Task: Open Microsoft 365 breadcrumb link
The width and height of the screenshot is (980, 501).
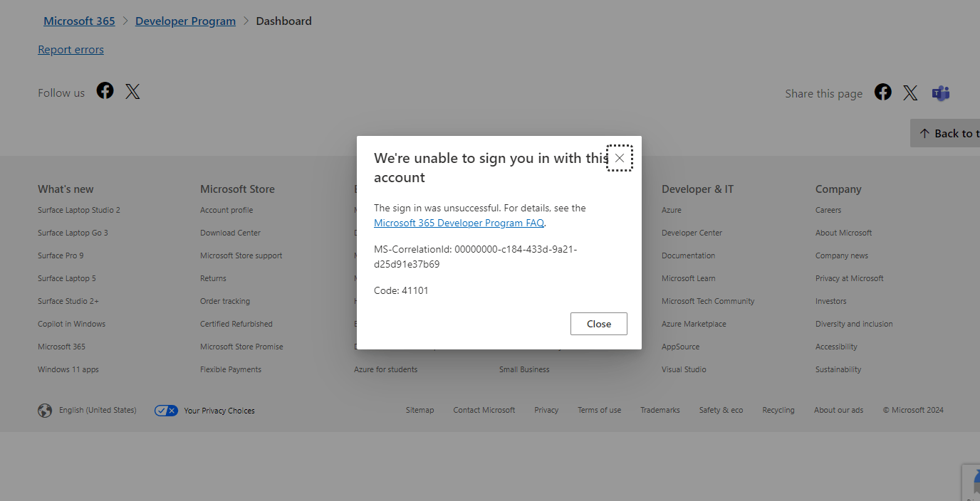Action: pos(79,21)
